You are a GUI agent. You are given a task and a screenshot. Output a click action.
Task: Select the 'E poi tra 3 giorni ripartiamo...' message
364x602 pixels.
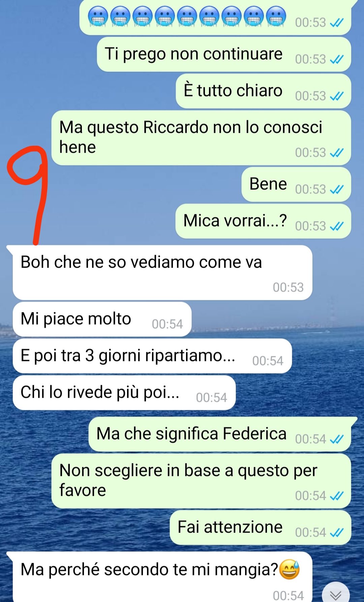[x=152, y=356]
